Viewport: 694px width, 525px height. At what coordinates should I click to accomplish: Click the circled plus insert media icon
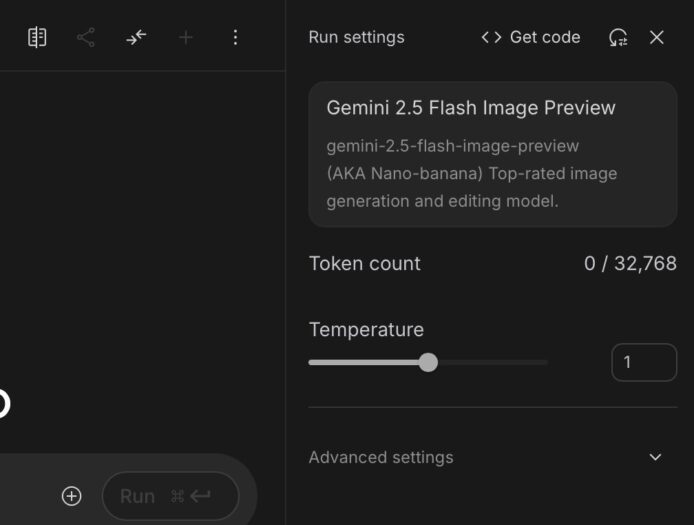point(71,496)
